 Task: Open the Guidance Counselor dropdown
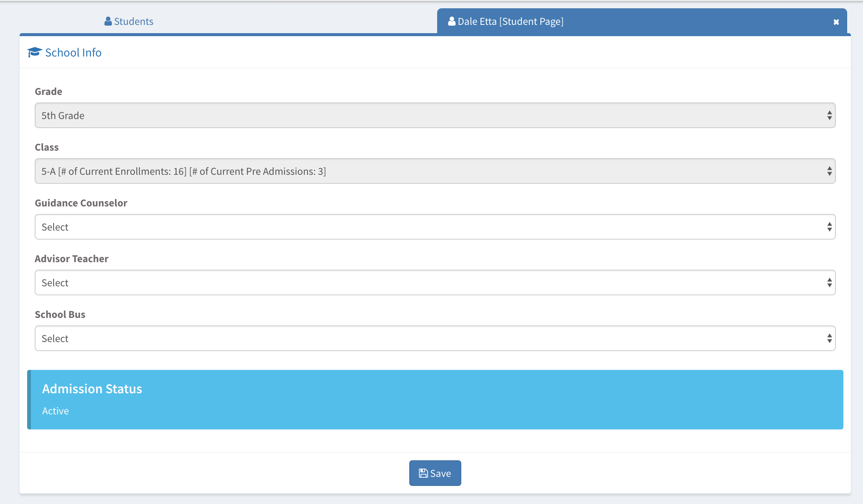click(435, 227)
